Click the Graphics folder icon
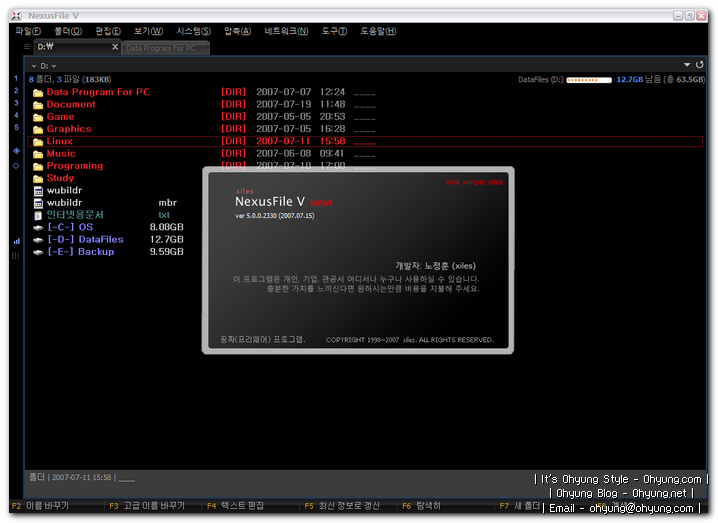This screenshot has width=718, height=523. pos(38,130)
